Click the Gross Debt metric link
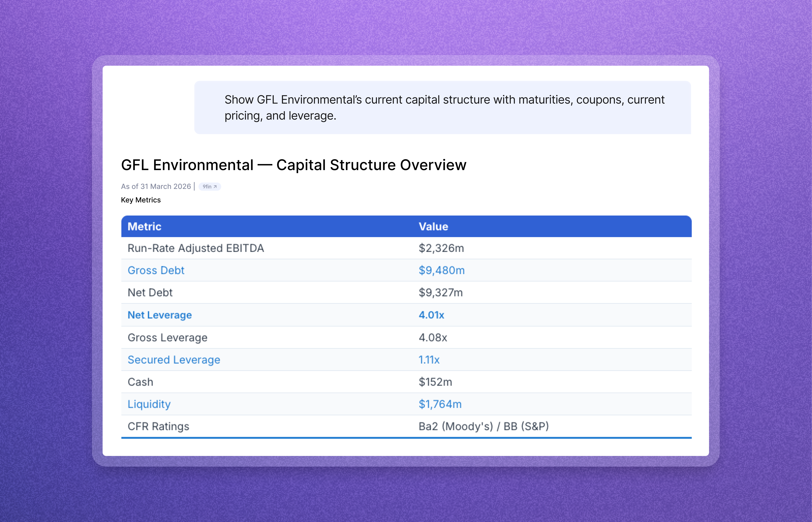 tap(156, 270)
